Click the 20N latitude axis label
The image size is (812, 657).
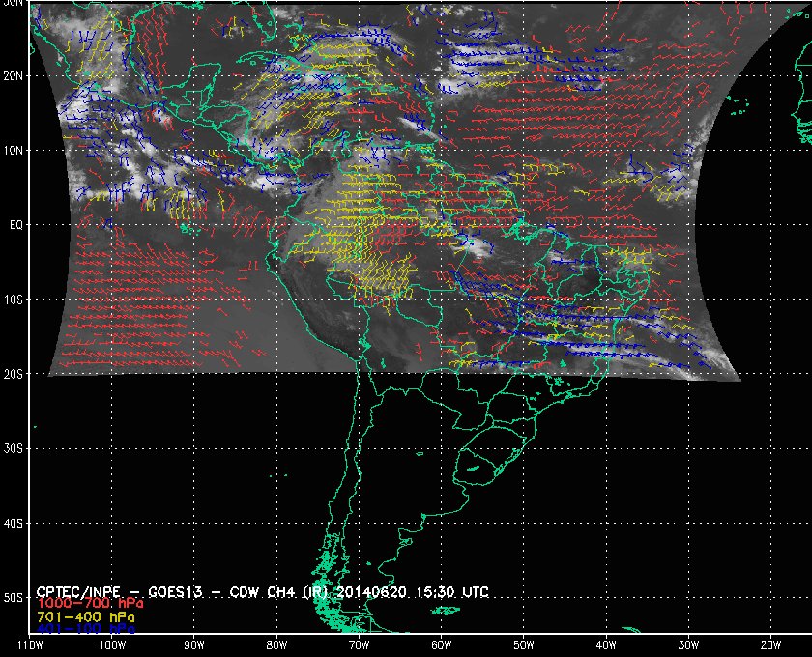click(x=13, y=75)
